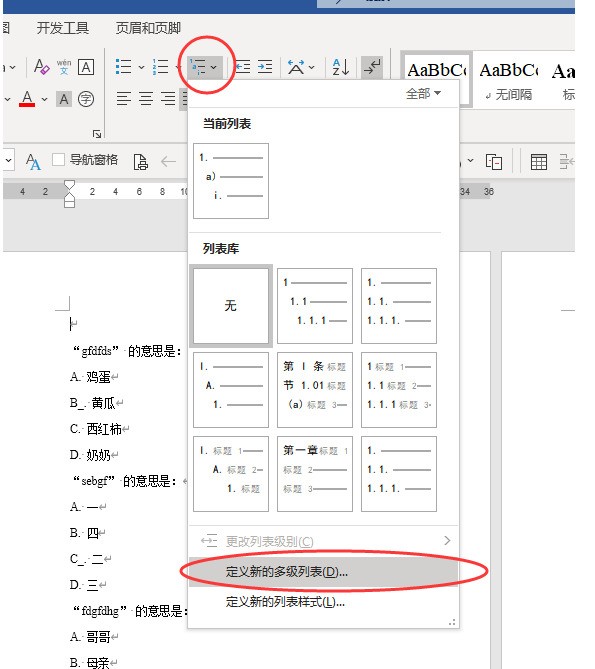Insert an enclosed character
The height and width of the screenshot is (669, 595).
click(x=86, y=99)
